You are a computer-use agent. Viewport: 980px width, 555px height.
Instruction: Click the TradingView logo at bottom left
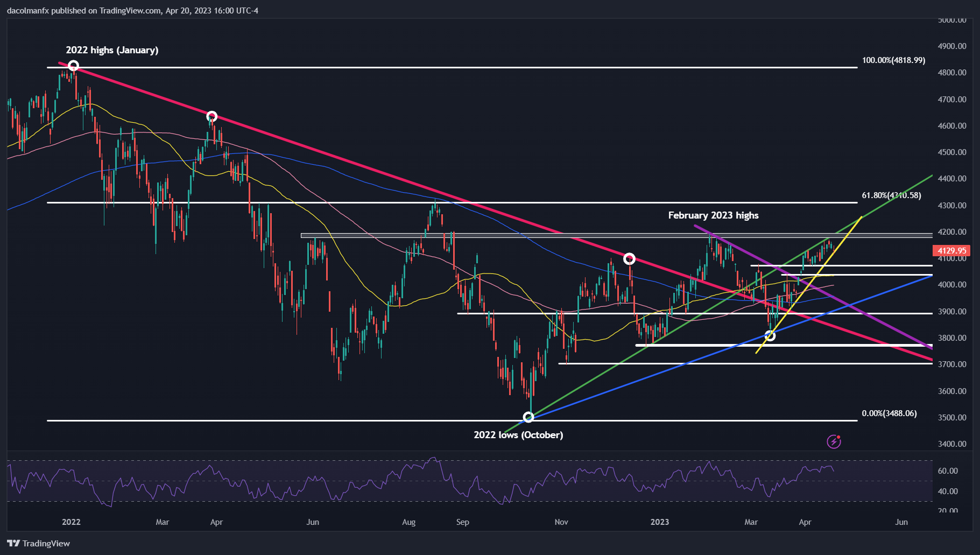[39, 543]
